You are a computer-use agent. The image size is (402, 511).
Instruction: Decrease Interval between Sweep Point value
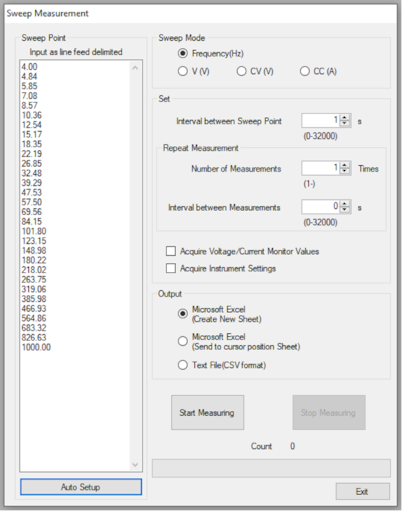click(345, 124)
